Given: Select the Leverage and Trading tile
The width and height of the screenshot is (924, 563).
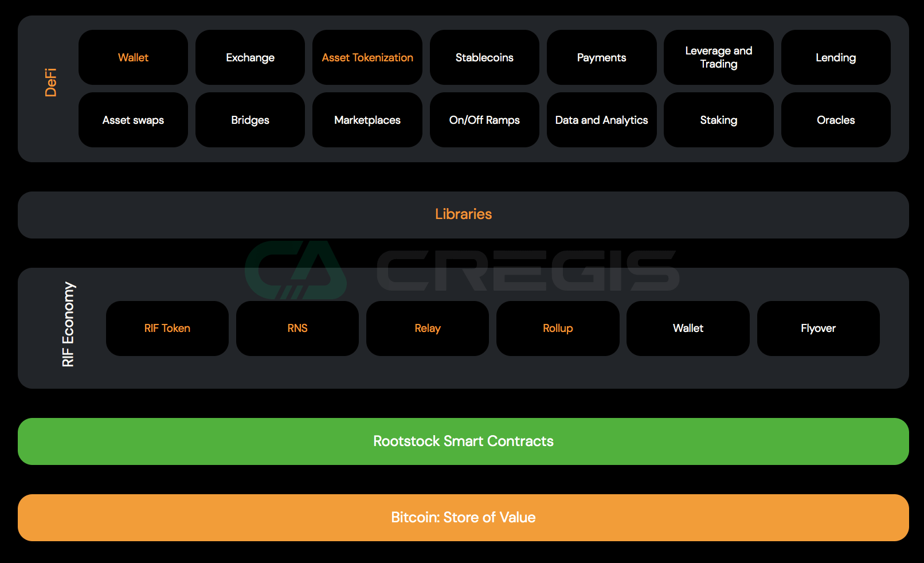Looking at the screenshot, I should (x=718, y=57).
